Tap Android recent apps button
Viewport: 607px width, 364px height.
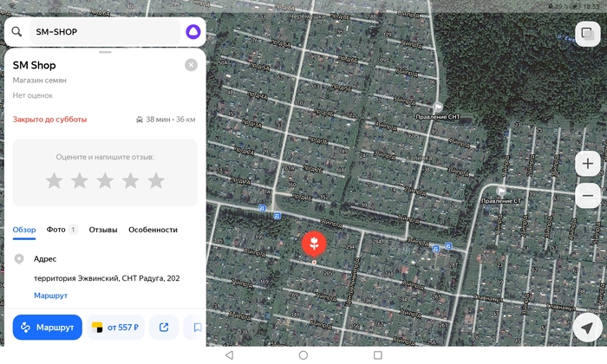click(x=378, y=355)
